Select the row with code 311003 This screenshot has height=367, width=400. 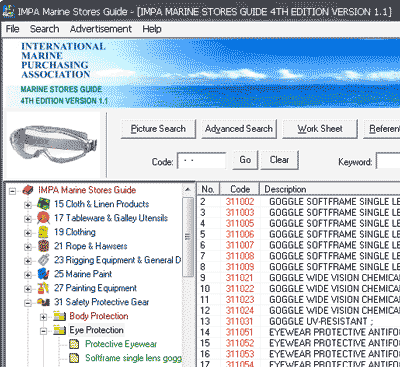(299, 213)
